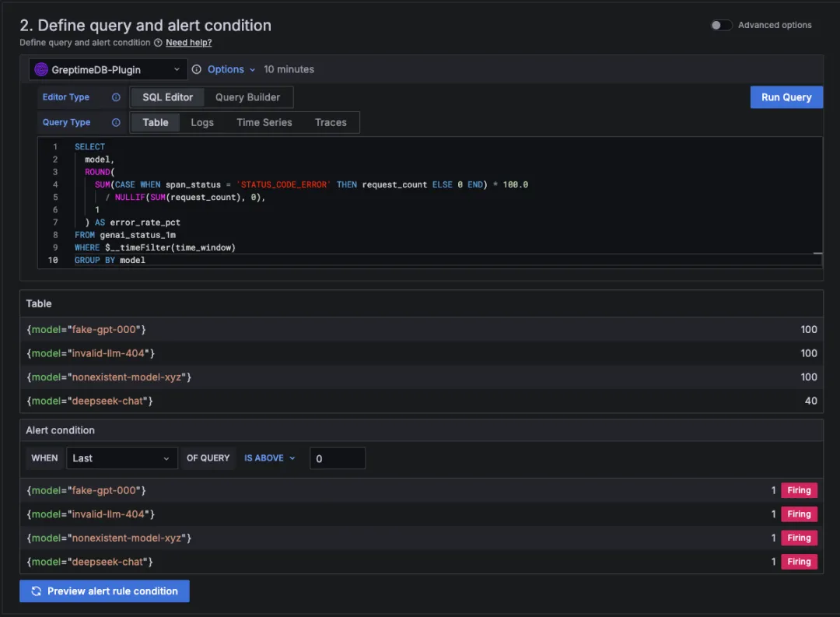
Task: Switch to Query Builder editor
Action: (x=247, y=97)
